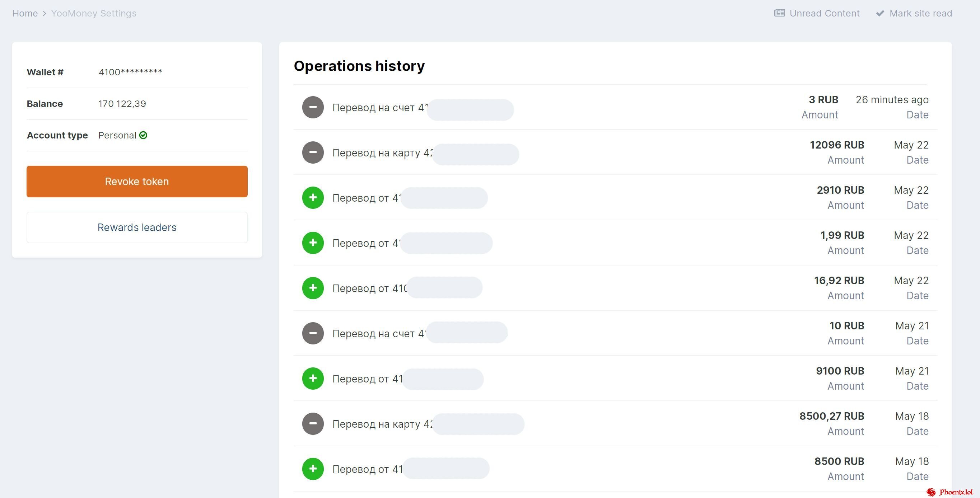Click the balance value 170 122,39
The image size is (980, 498).
(x=122, y=103)
